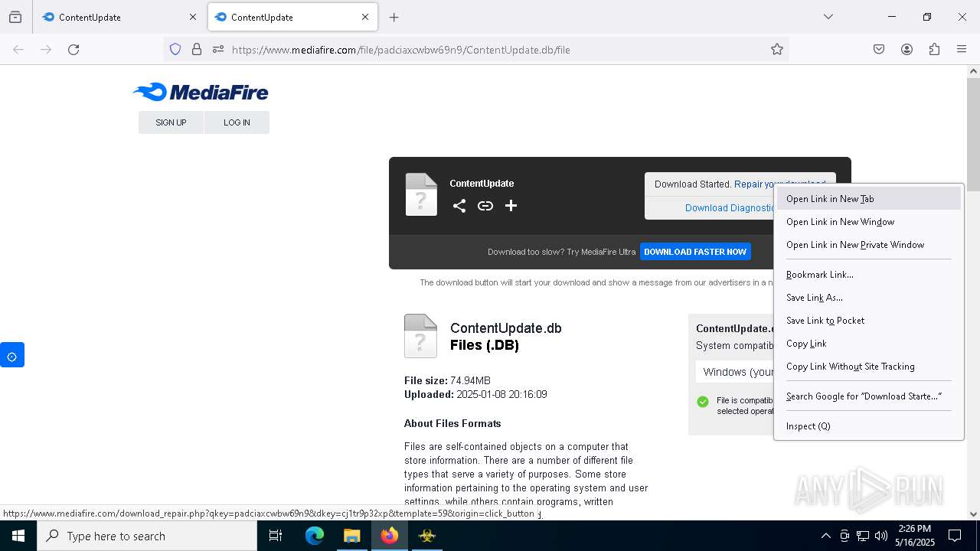Close the first ContentUpdate tab
Viewport: 980px width, 551px height.
(192, 17)
